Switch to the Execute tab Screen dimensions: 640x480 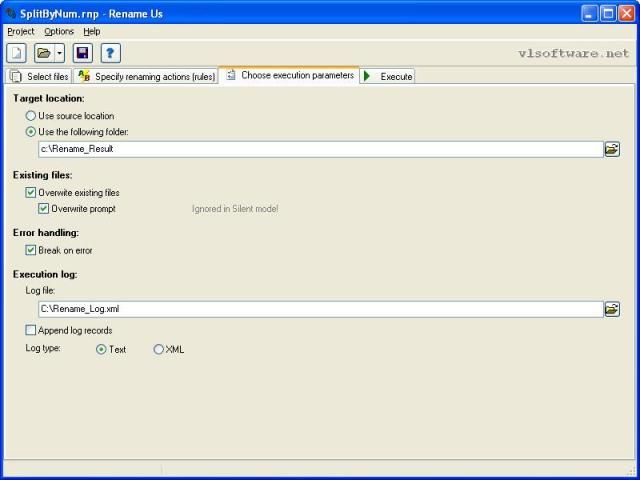[x=388, y=76]
